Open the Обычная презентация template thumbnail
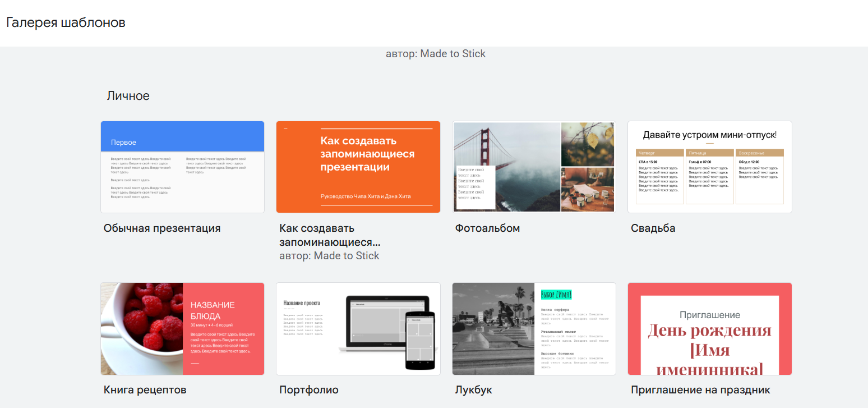Image resolution: width=868 pixels, height=408 pixels. click(182, 167)
